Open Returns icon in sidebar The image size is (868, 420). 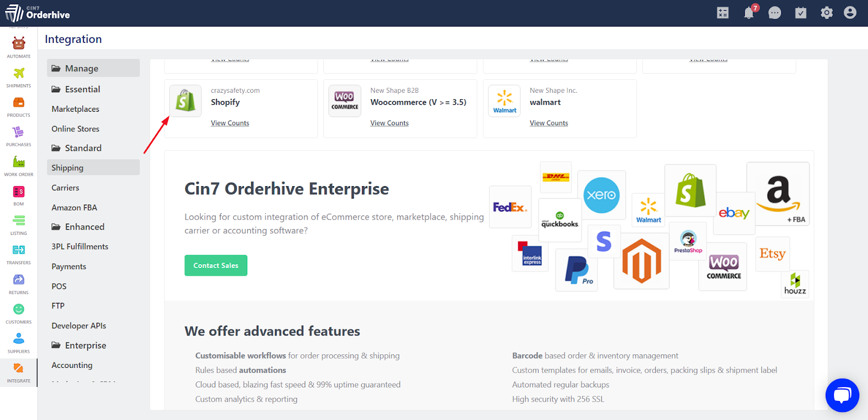pos(18,279)
